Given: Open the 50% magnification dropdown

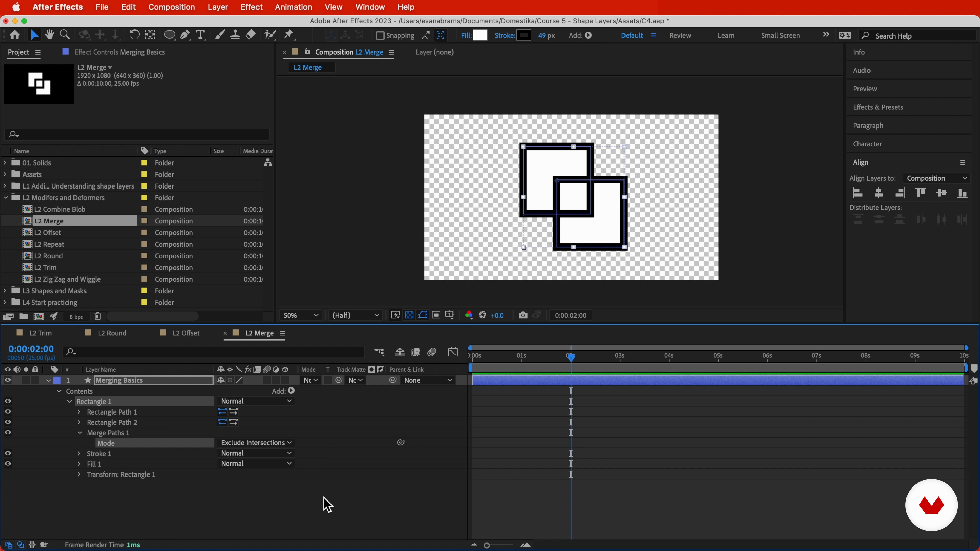Looking at the screenshot, I should (301, 315).
